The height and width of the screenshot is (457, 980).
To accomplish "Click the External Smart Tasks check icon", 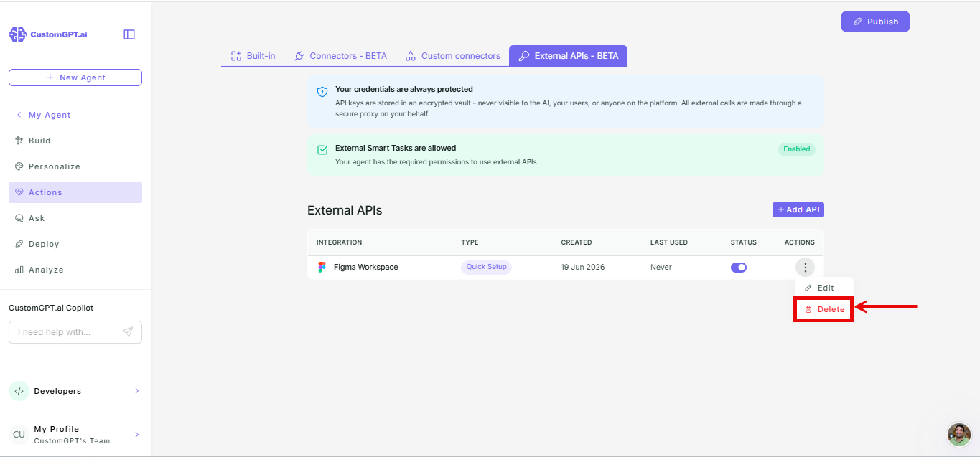I will 322,150.
